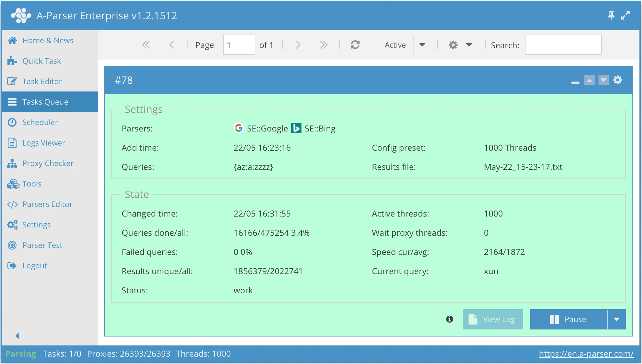This screenshot has width=642, height=364.
Task: Click inside the Search field
Action: [x=563, y=45]
